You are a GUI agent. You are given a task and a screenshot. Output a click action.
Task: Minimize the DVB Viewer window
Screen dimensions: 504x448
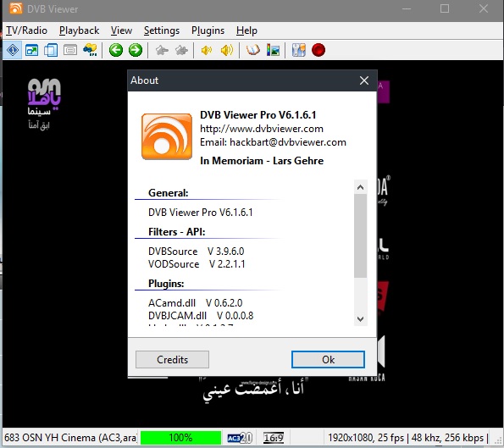[407, 8]
